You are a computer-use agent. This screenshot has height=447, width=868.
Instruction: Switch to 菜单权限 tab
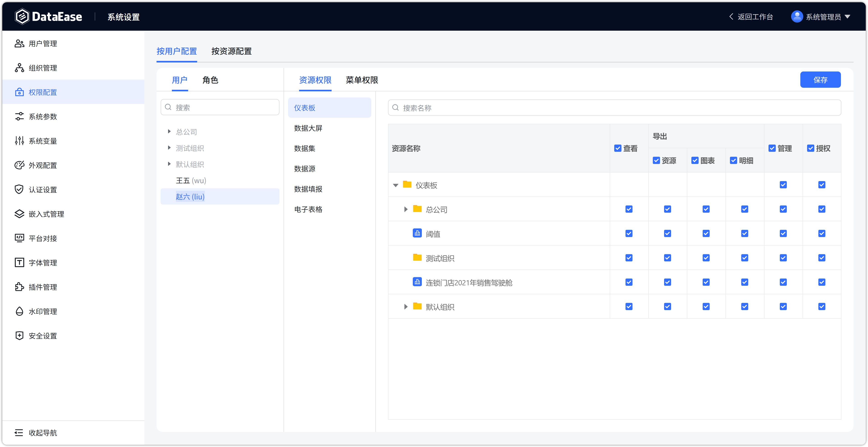(x=362, y=80)
